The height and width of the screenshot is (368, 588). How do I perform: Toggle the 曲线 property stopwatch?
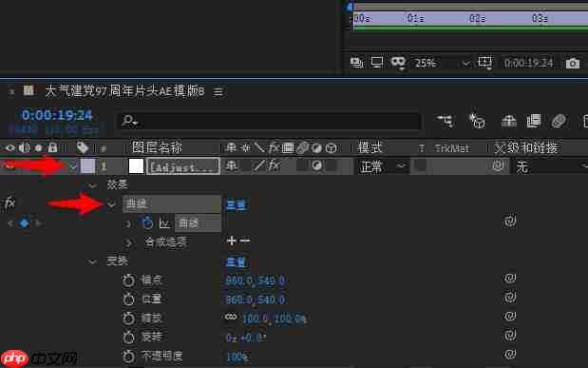tap(147, 223)
